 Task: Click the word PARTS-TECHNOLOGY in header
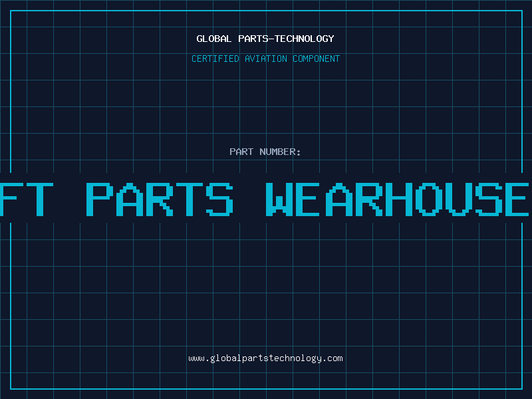click(x=286, y=39)
